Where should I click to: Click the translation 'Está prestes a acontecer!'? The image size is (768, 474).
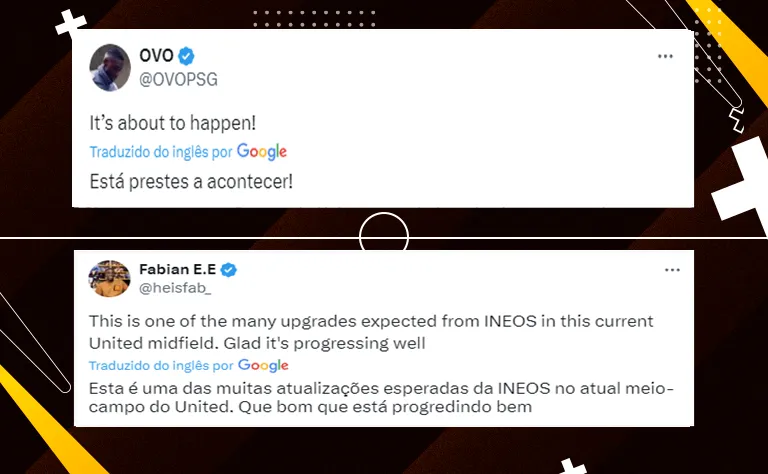[x=191, y=182]
